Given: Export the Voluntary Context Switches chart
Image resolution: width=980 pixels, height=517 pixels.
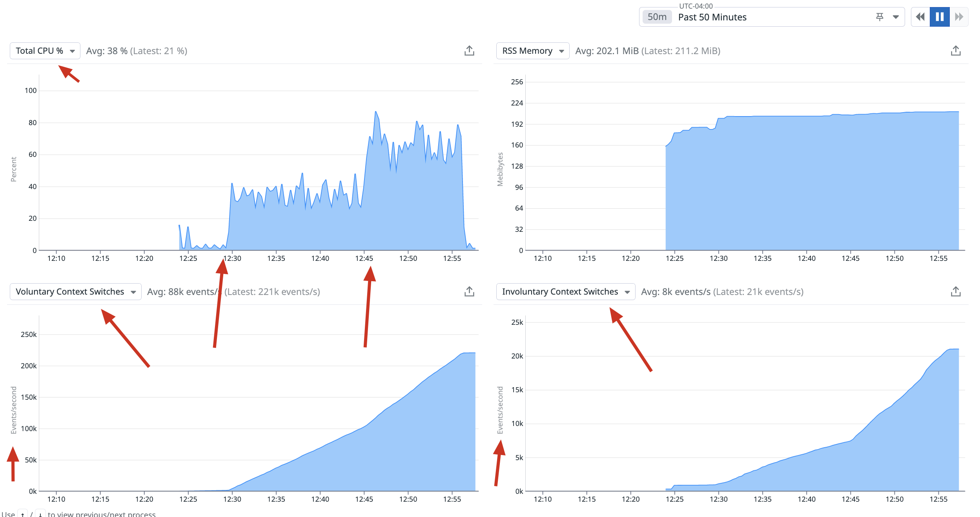Looking at the screenshot, I should click(x=469, y=291).
